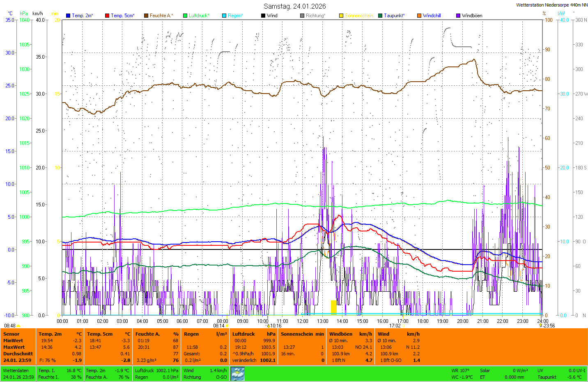Click the cyan Regen legend square
588x382 pixels.
click(x=224, y=16)
